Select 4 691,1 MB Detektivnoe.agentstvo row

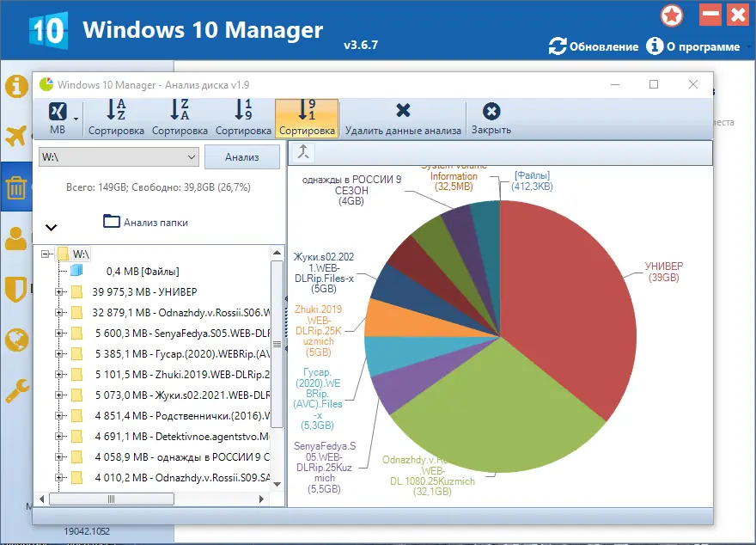click(x=182, y=437)
